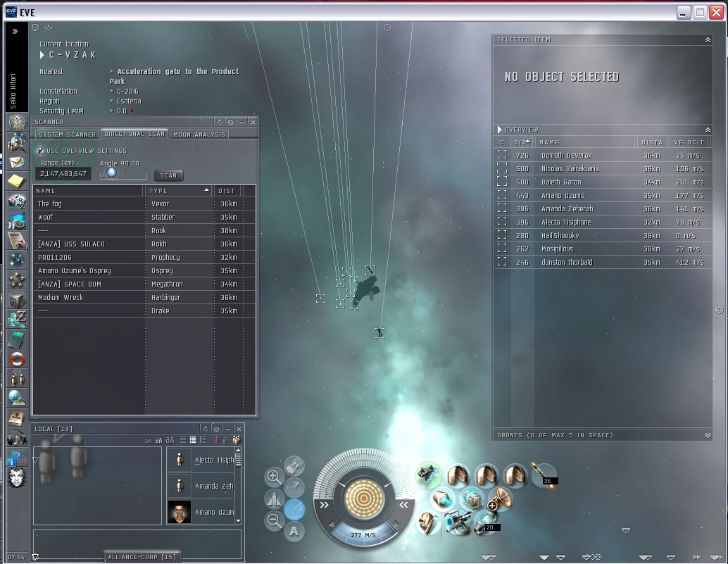Select the Rokh row in scan results
This screenshot has height=564, width=728.
[144, 244]
